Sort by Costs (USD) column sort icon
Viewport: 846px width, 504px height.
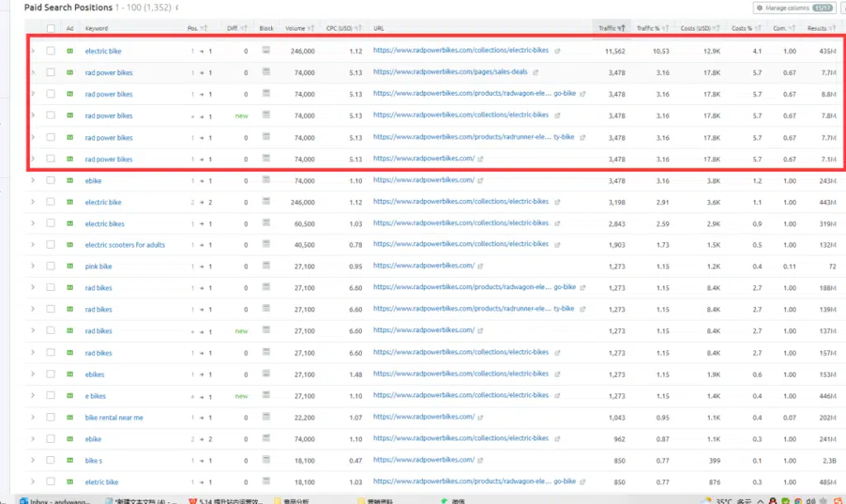coord(716,29)
